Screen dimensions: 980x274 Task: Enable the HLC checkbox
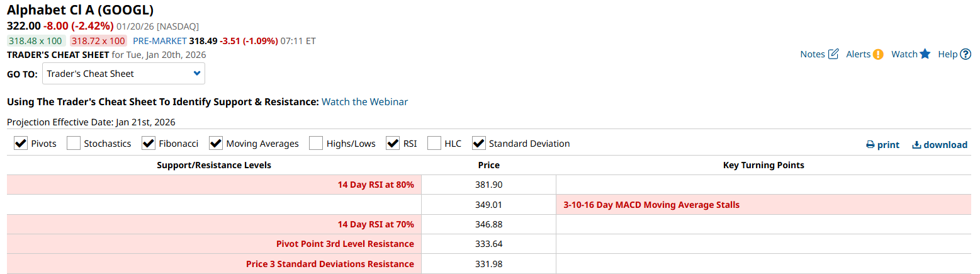pos(434,144)
